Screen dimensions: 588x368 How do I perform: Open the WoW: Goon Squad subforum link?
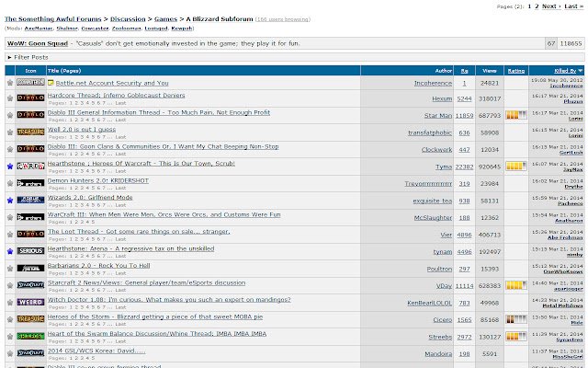pyautogui.click(x=38, y=43)
